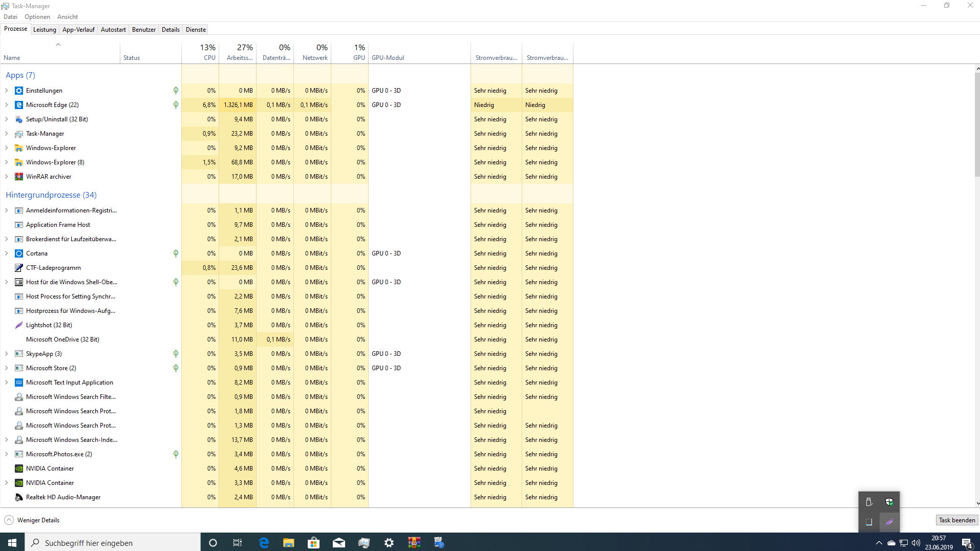Click the speaker icon in the system tray
Image resolution: width=980 pixels, height=551 pixels.
[916, 543]
